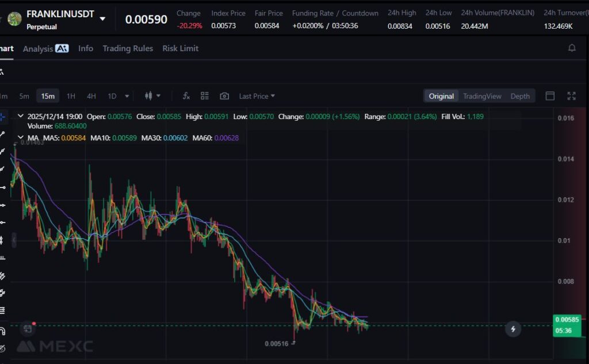
Task: Open the Risk Limit tab
Action: pyautogui.click(x=180, y=48)
